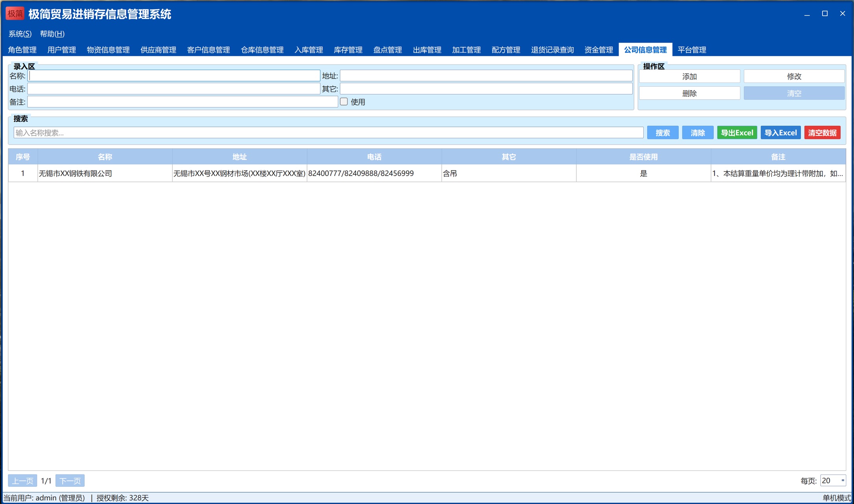
Task: Click the row number 1 cell
Action: pos(23,173)
